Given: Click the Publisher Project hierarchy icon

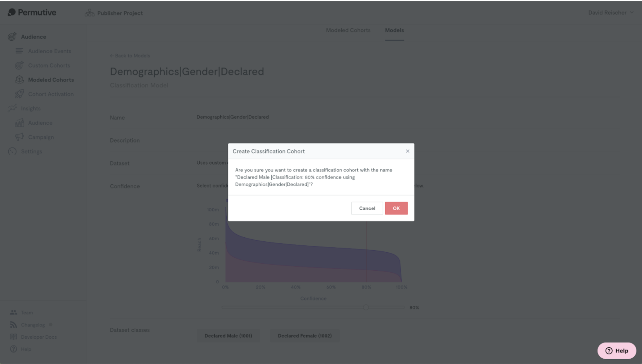Looking at the screenshot, I should [89, 13].
